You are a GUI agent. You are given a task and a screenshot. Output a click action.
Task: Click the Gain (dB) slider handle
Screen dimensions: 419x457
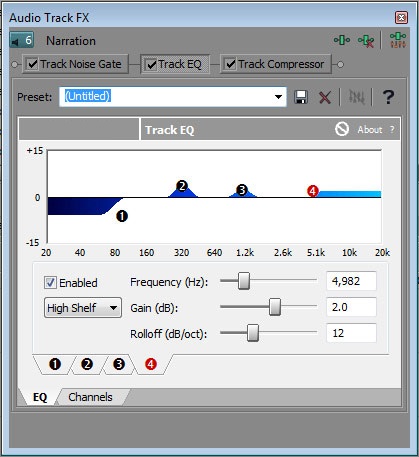(x=275, y=307)
